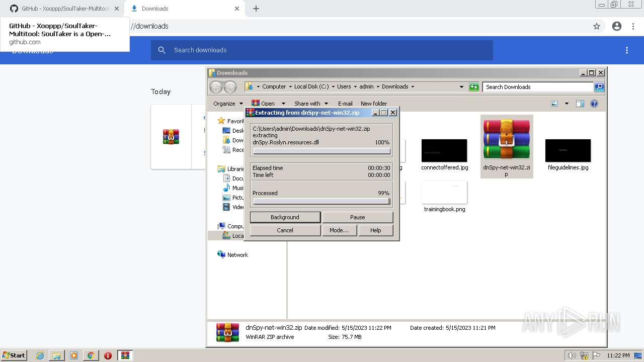The height and width of the screenshot is (362, 644).
Task: Open Explorer help icon
Action: point(594,104)
